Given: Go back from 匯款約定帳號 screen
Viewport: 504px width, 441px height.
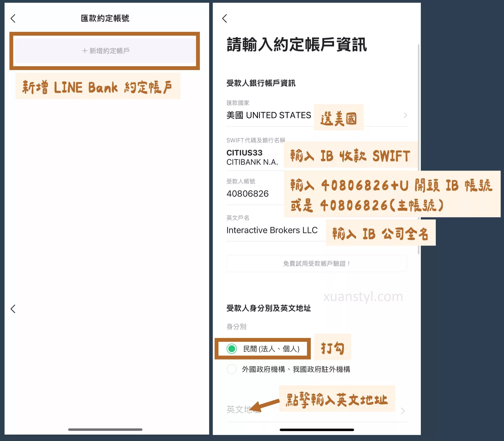Looking at the screenshot, I should (x=13, y=18).
